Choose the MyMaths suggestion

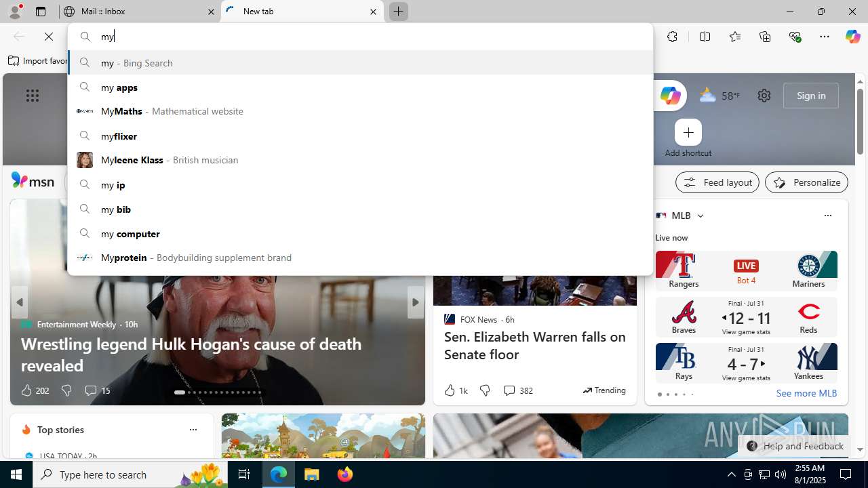[360, 111]
